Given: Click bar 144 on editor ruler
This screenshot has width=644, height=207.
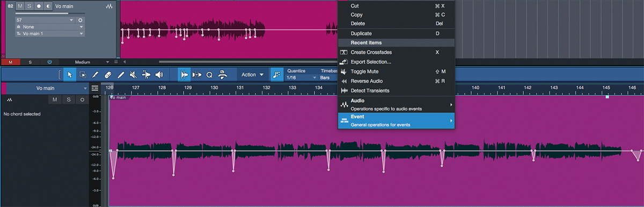Looking at the screenshot, I should 580,87.
